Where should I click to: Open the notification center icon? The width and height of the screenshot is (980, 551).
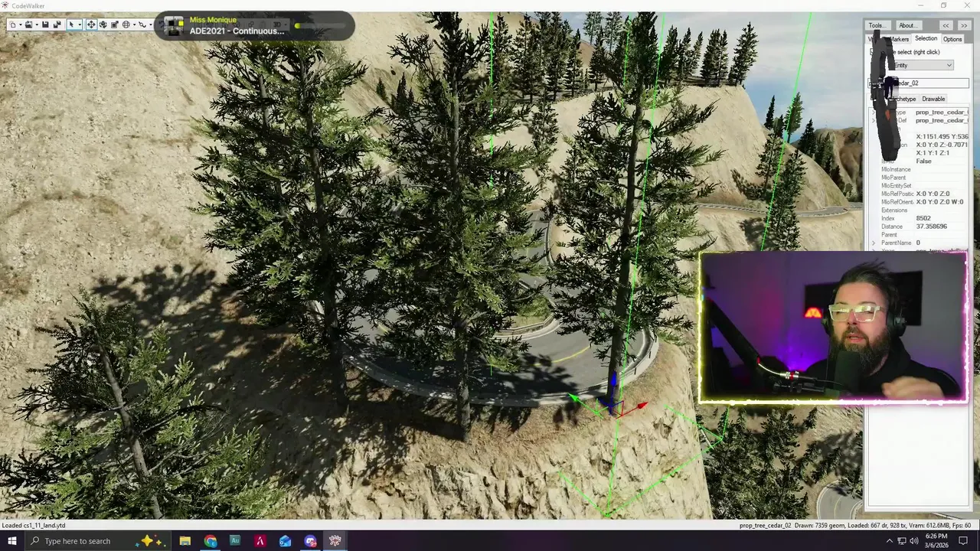point(964,541)
